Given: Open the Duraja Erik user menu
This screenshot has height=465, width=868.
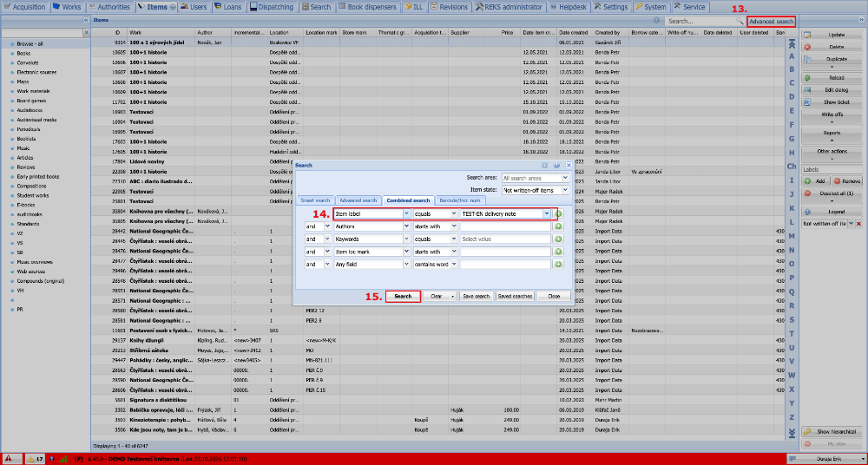Looking at the screenshot, I should point(825,458).
